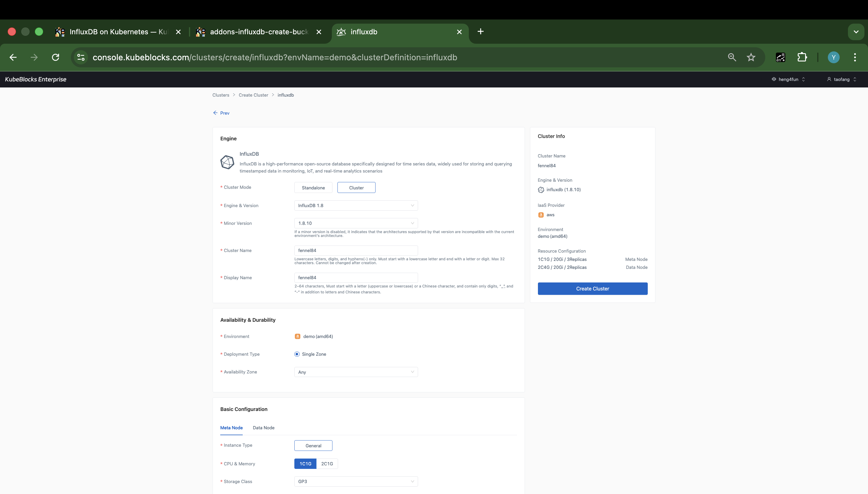Click the zoom magnifier icon in address bar
This screenshot has width=868, height=494.
coord(732,57)
